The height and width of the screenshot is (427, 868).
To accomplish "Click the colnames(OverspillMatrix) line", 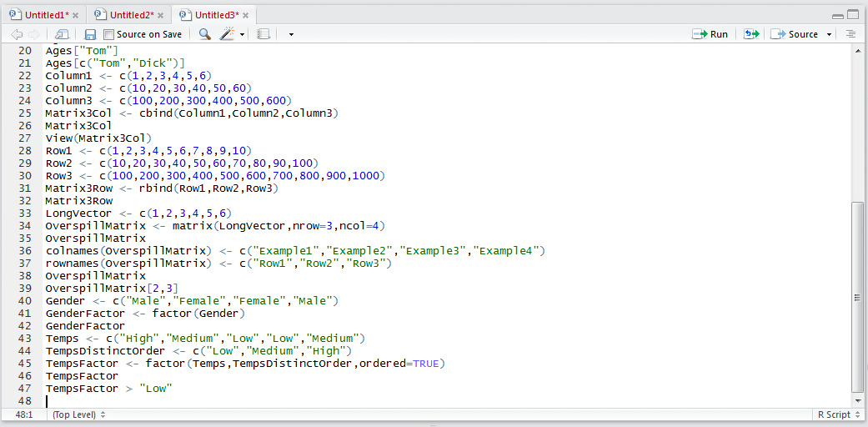I will (x=296, y=251).
